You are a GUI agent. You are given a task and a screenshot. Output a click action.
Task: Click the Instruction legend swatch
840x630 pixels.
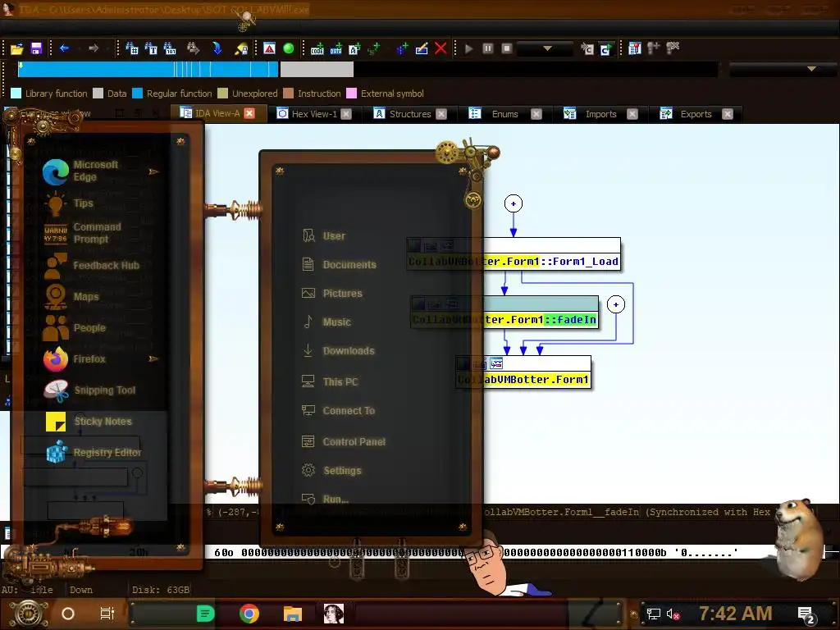pos(288,94)
